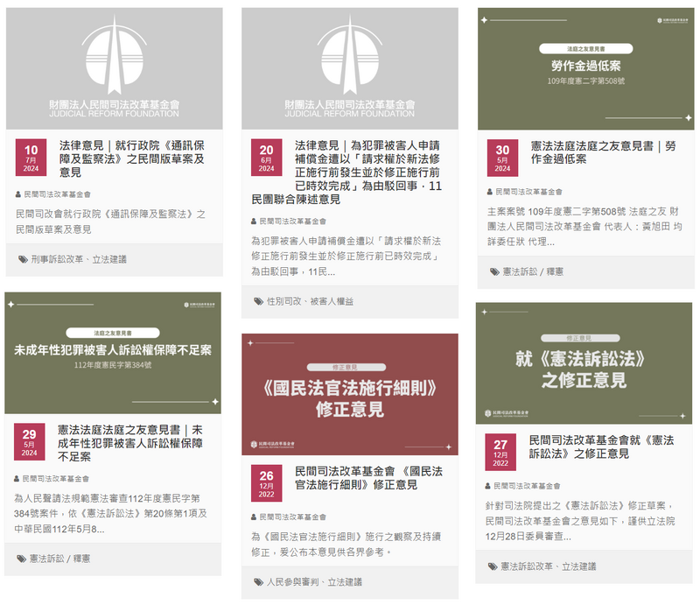
Task: Select the 被害人權益 tag
Action: click(x=332, y=301)
